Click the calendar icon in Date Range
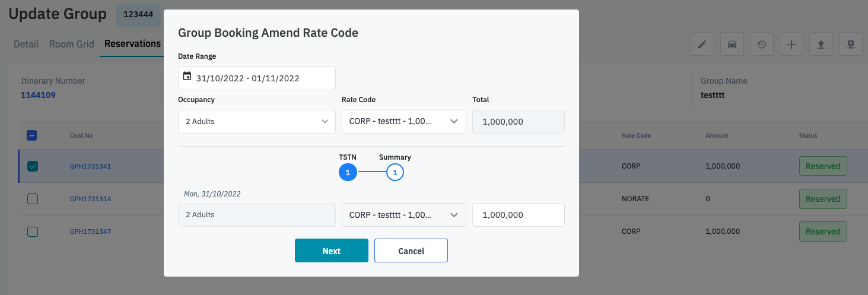 coord(187,77)
